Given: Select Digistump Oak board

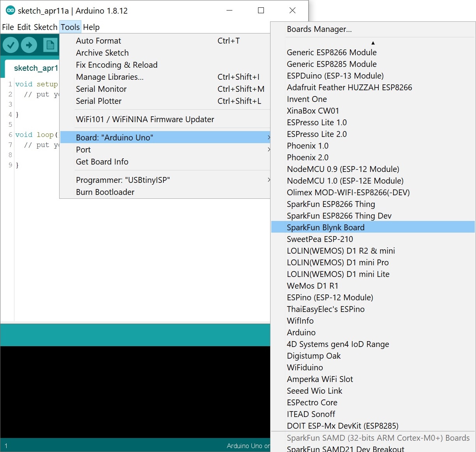Looking at the screenshot, I should click(x=373, y=356).
